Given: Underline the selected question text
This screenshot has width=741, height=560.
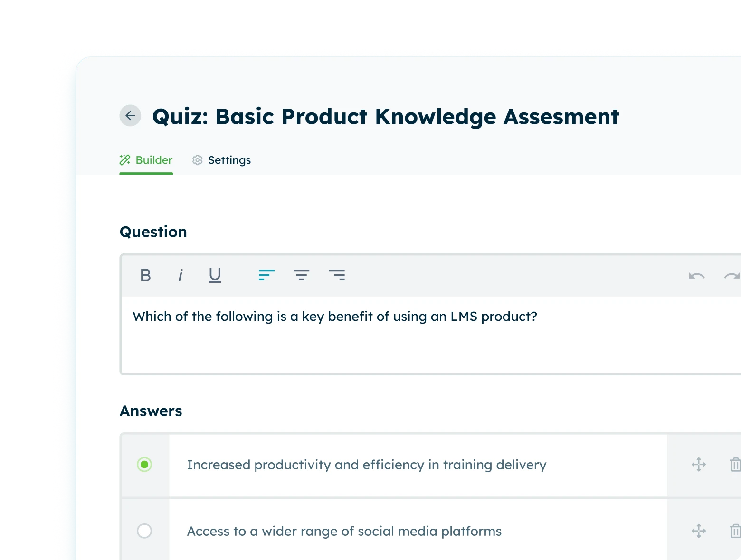Looking at the screenshot, I should pyautogui.click(x=215, y=275).
